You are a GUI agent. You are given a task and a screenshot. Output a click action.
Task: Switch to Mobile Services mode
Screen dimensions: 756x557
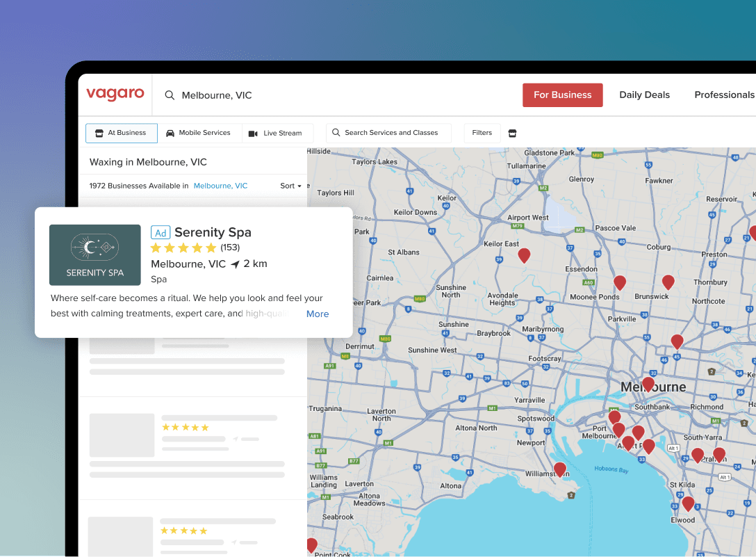click(x=199, y=133)
